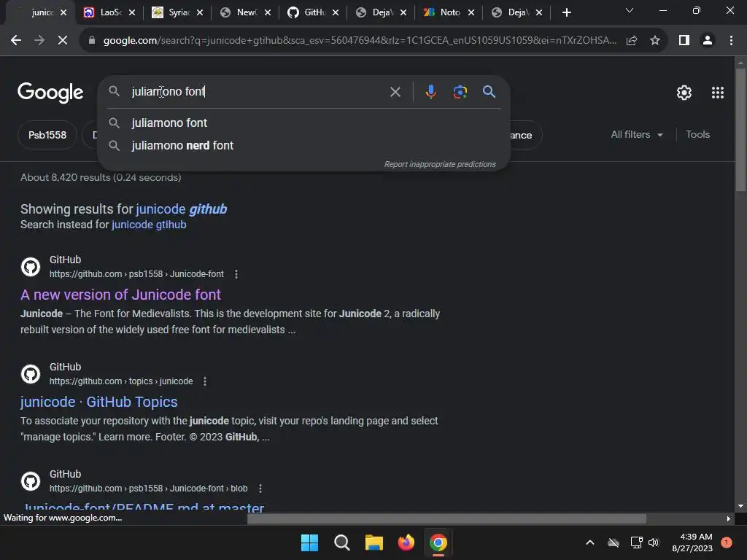The image size is (747, 560).
Task: Open Google Lens image search
Action: 460,91
